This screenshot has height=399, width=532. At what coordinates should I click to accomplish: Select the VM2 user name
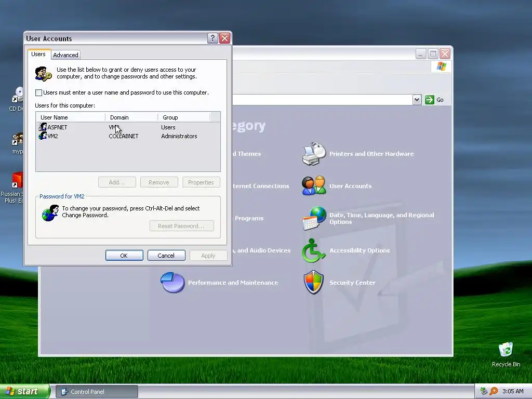click(x=52, y=136)
